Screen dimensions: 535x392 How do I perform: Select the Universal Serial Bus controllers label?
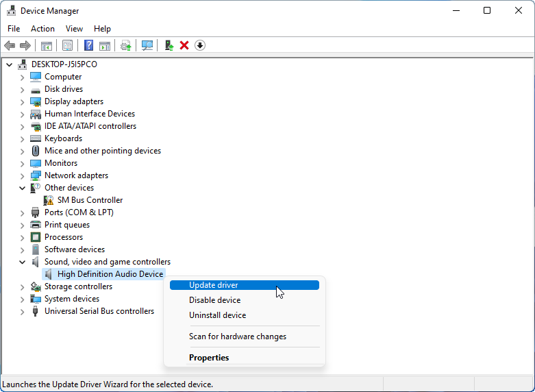pos(99,311)
